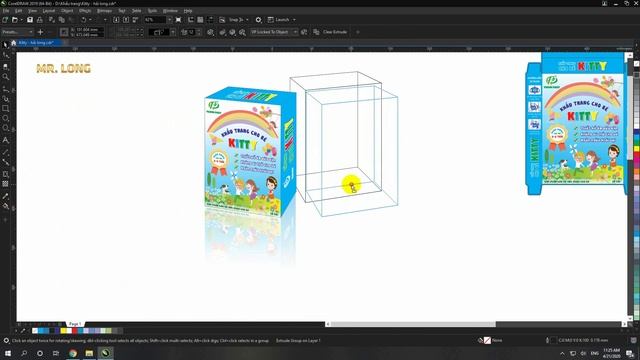Open Chrome from the taskbar
The height and width of the screenshot is (360, 640).
click(x=73, y=353)
